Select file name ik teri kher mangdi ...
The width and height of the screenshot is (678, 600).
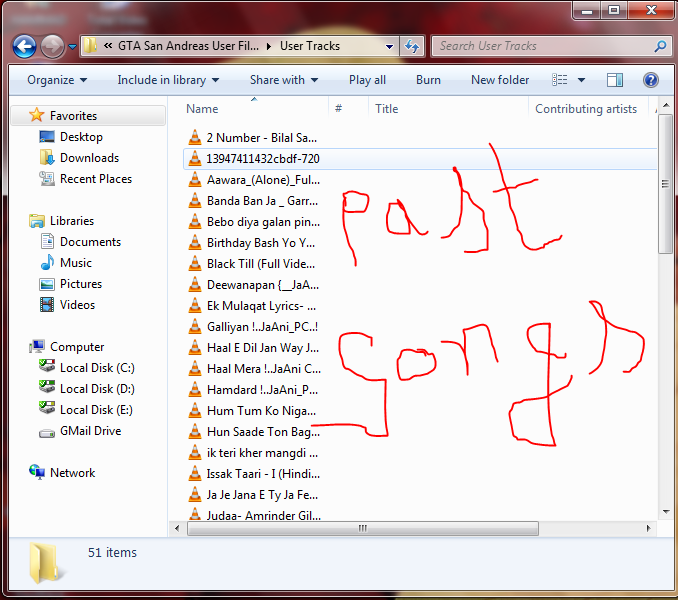[x=262, y=453]
